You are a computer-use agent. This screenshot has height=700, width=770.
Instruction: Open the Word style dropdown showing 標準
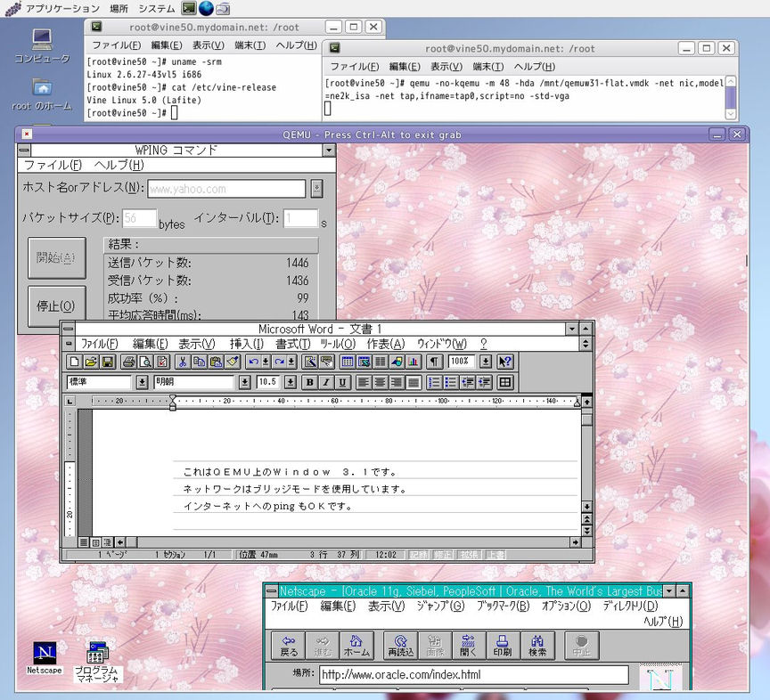click(142, 382)
